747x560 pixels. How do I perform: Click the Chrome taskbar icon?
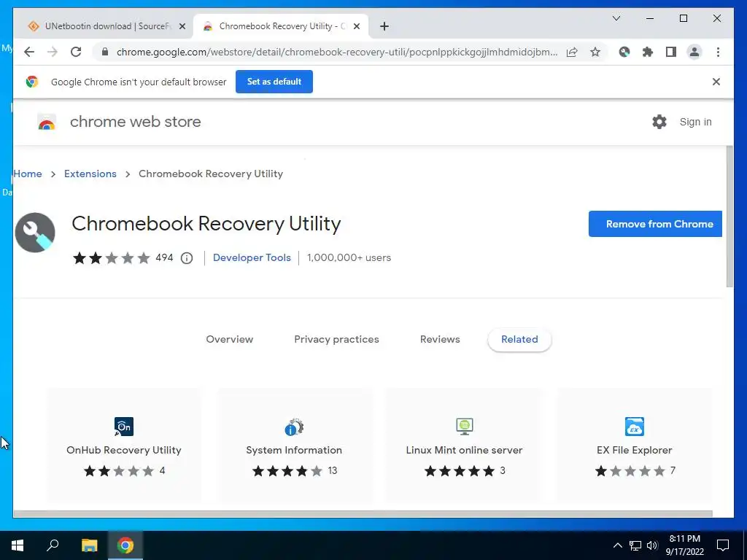pos(125,545)
